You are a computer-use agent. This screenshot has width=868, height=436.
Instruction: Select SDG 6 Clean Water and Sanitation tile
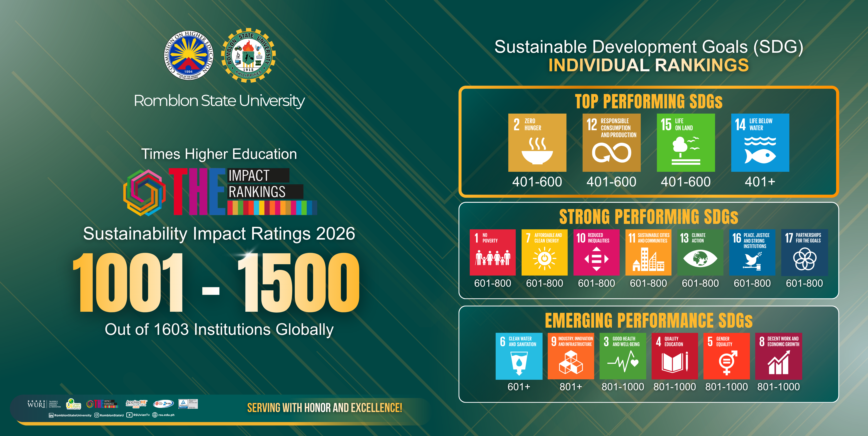tap(519, 356)
